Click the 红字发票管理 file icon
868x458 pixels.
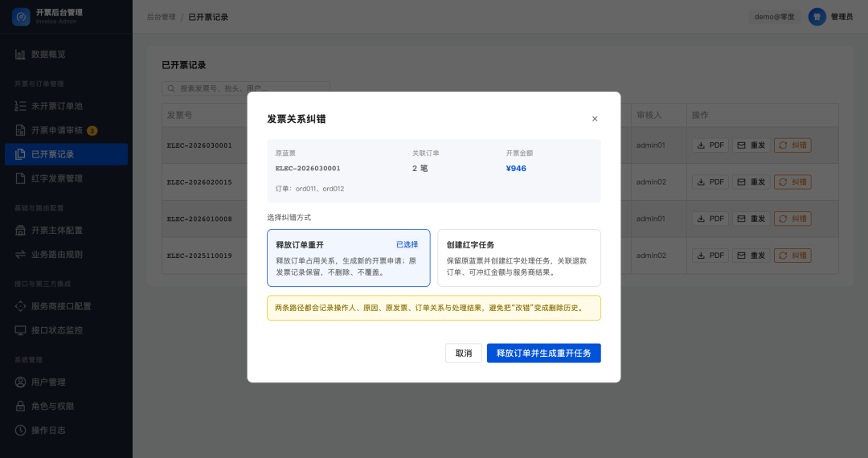coord(20,178)
